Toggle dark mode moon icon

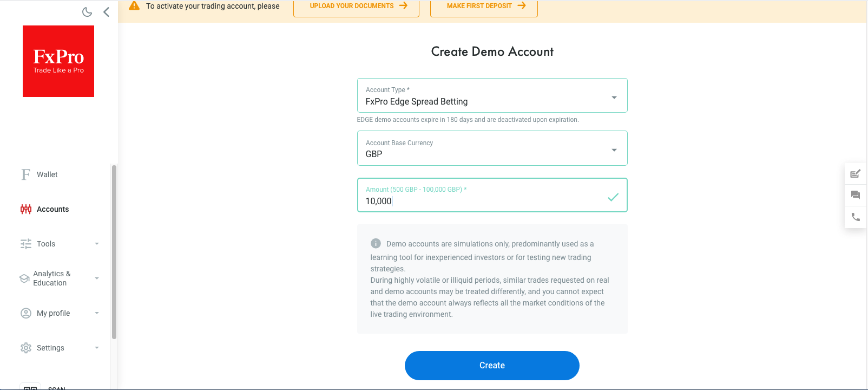coord(87,12)
